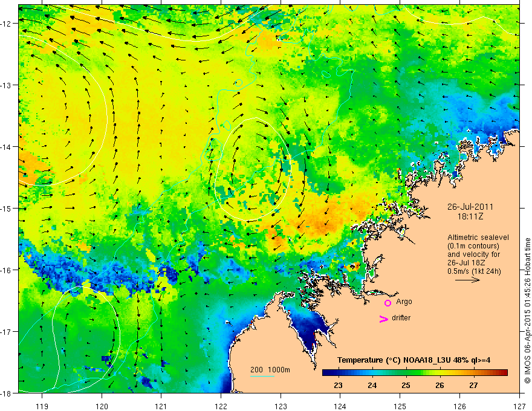Click the 'and velocity for' text line
This screenshot has height=411, width=532.
(473, 254)
